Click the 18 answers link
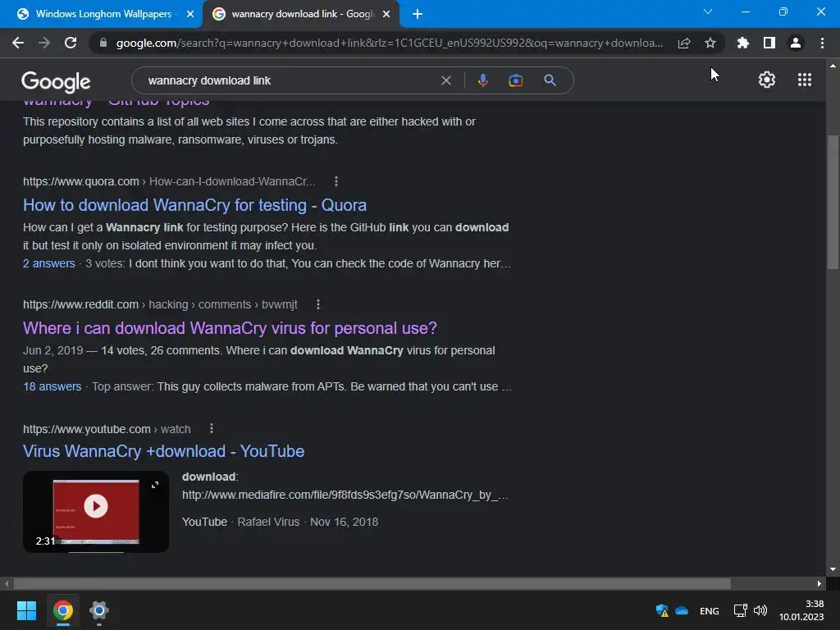This screenshot has width=840, height=630. pos(52,386)
